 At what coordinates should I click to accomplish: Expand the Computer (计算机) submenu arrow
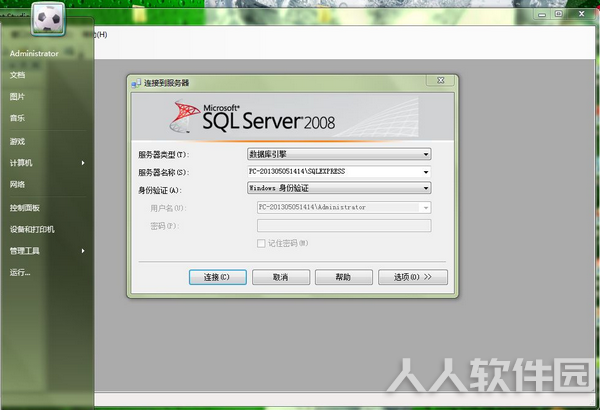(x=83, y=163)
